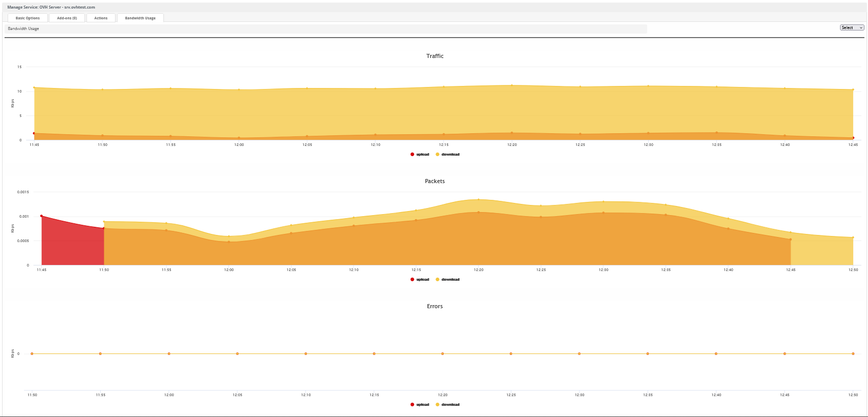Toggle download series in Packets chart legend

coord(448,279)
